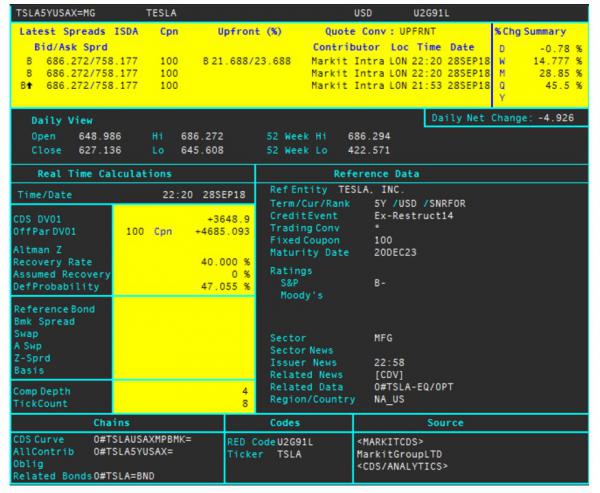The height and width of the screenshot is (493, 600).
Task: Click the Recovery Rate value 40.000 %
Action: pos(225,262)
